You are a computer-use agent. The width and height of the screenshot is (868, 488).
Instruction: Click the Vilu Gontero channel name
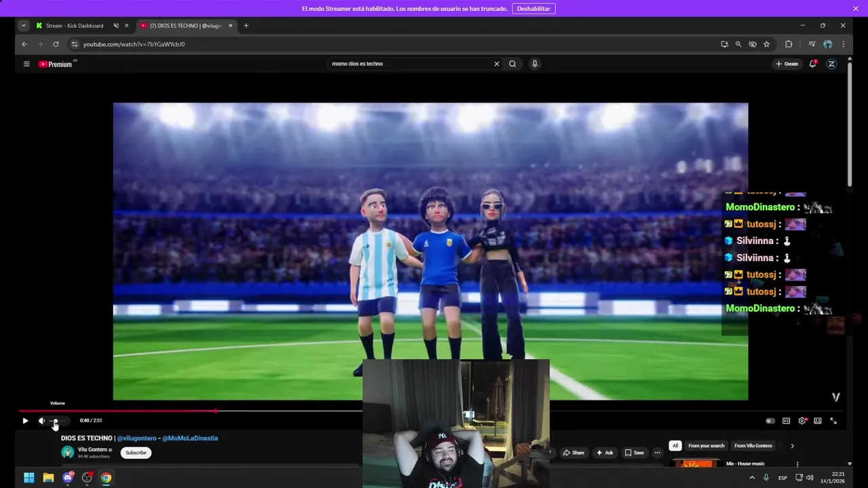pos(92,449)
